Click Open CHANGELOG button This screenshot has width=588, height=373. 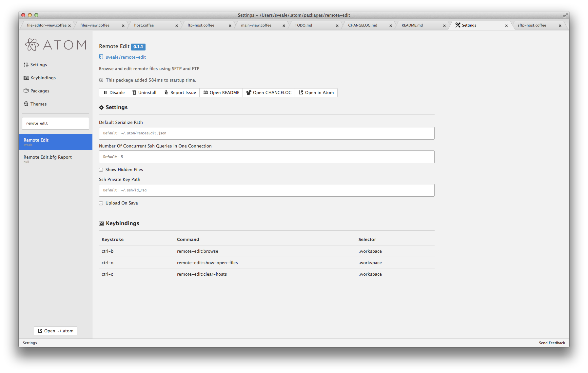269,92
